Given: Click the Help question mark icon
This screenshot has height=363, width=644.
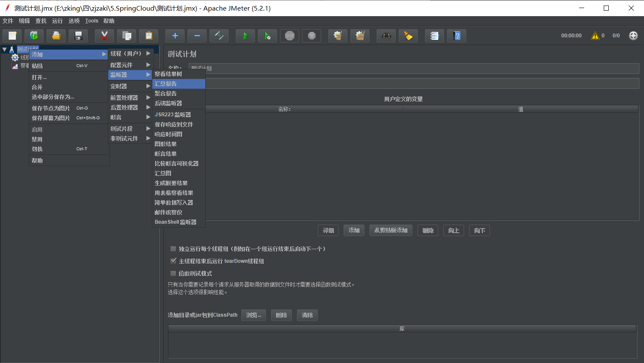Looking at the screenshot, I should pos(456,36).
